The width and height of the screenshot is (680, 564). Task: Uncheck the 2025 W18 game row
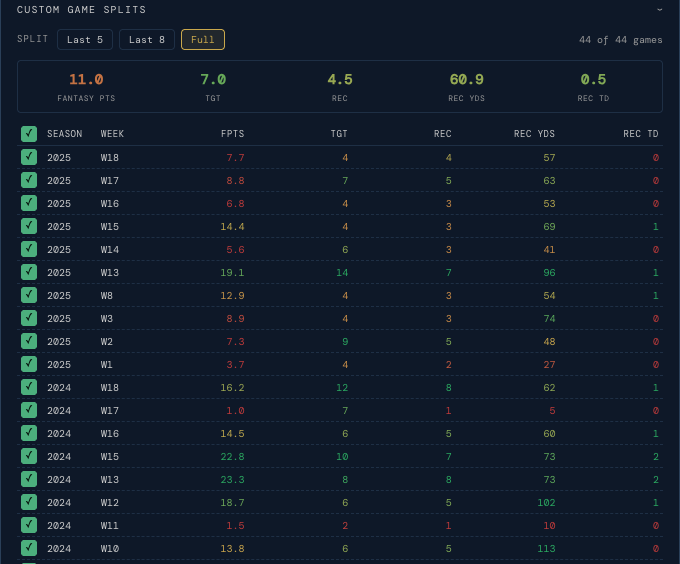[29, 157]
